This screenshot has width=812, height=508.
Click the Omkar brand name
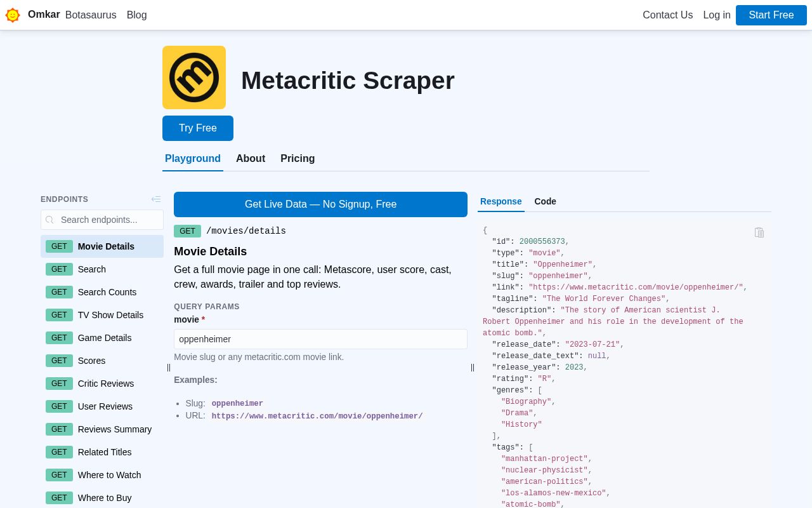pyautogui.click(x=44, y=15)
